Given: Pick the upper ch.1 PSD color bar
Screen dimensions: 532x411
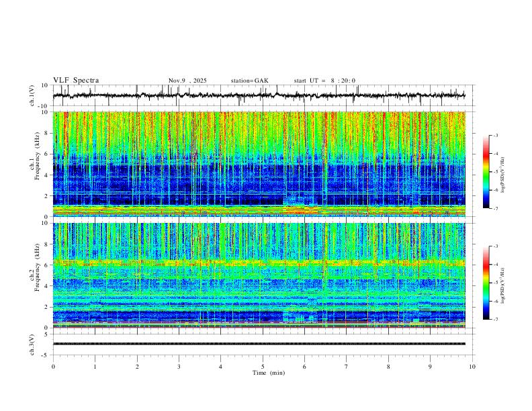Looking at the screenshot, I should point(486,172).
